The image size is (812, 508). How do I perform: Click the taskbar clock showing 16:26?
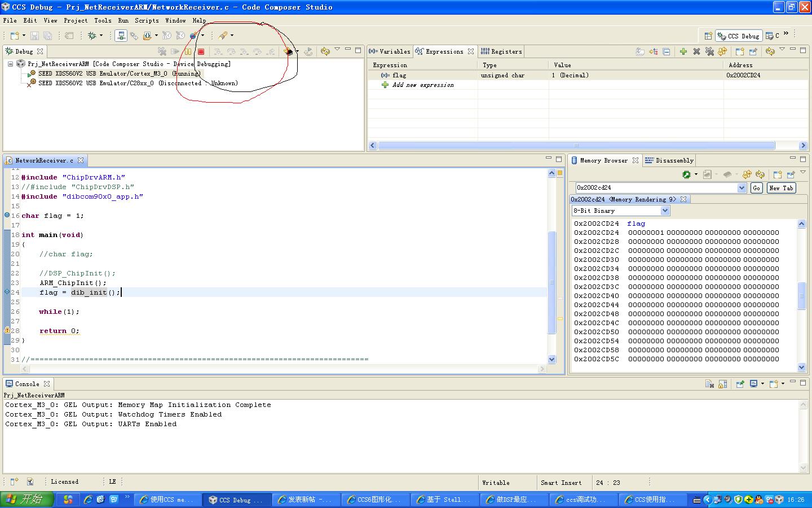click(x=796, y=500)
